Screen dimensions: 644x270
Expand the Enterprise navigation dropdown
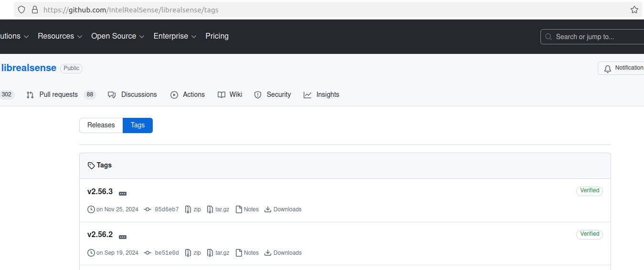coord(175,36)
